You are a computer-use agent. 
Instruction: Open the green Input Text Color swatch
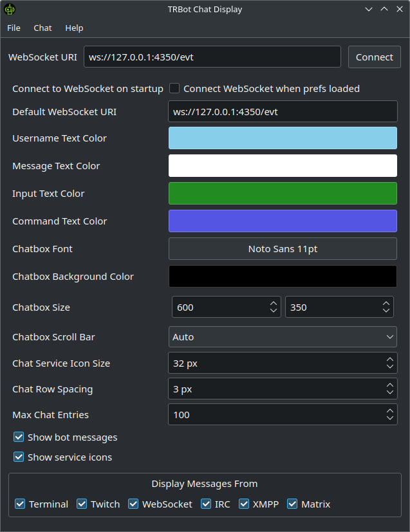(x=283, y=194)
